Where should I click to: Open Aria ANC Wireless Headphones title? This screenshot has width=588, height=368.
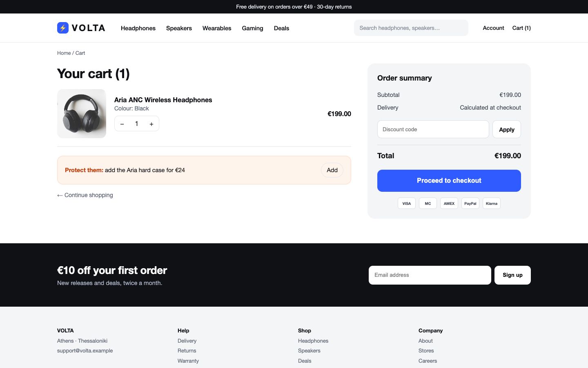163,100
